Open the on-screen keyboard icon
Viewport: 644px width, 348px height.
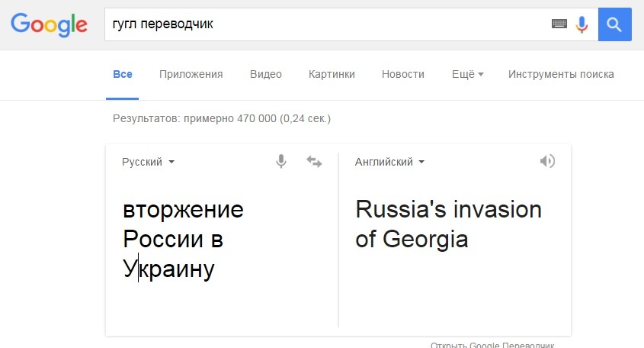[559, 24]
